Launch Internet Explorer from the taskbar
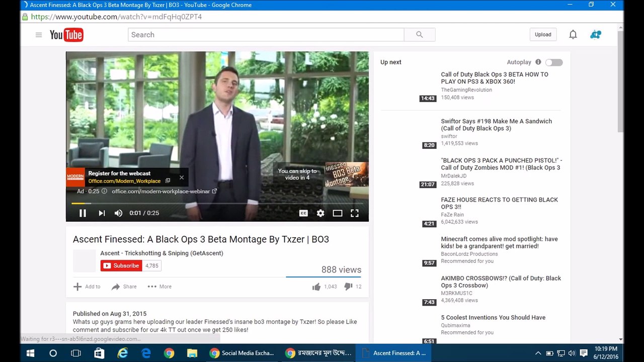 tap(122, 353)
